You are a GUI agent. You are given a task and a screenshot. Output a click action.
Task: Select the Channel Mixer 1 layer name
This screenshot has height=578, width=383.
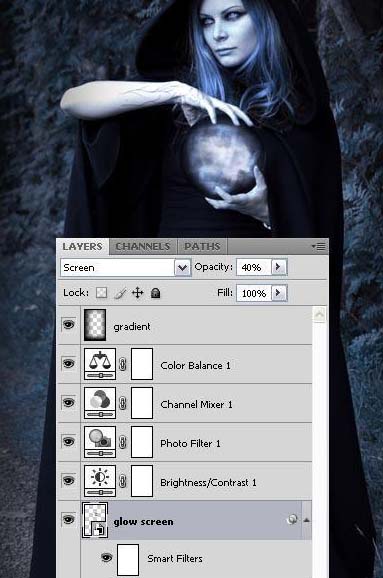(196, 405)
